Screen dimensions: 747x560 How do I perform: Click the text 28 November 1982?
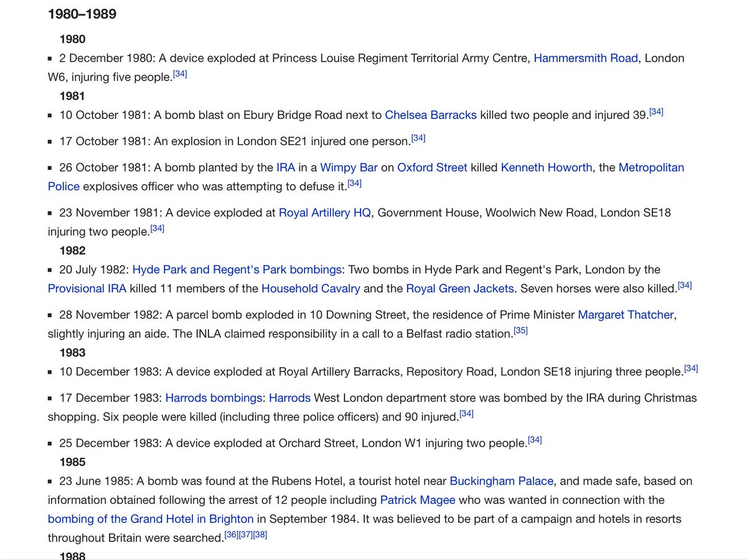click(110, 314)
